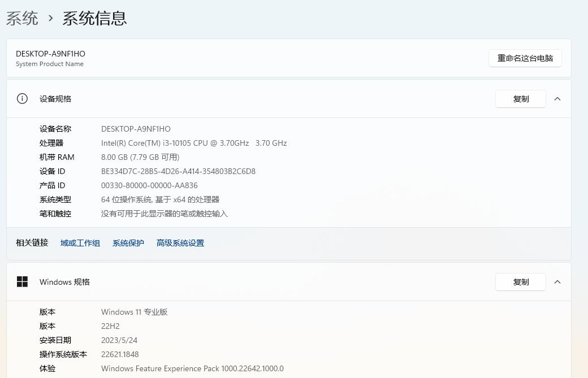Click the 22H2 version value
588x378 pixels.
point(110,326)
